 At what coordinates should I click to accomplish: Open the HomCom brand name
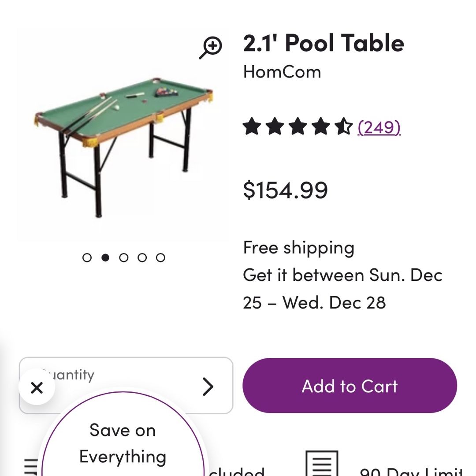coord(282,72)
